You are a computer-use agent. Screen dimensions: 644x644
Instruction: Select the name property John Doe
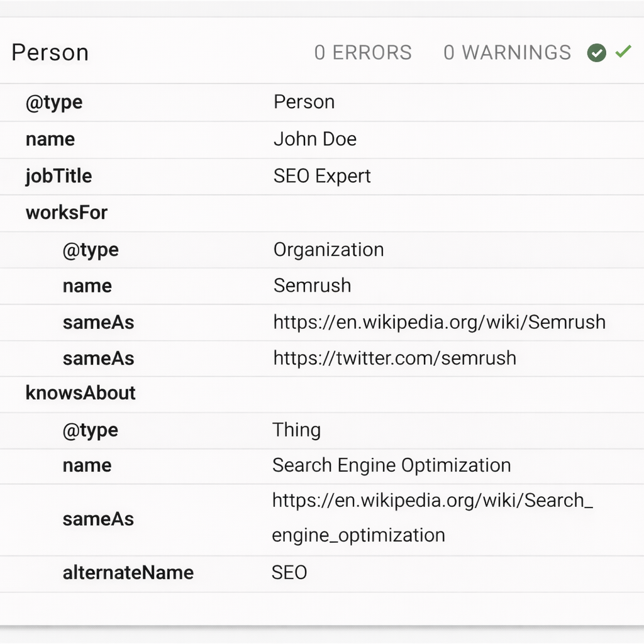(x=315, y=139)
